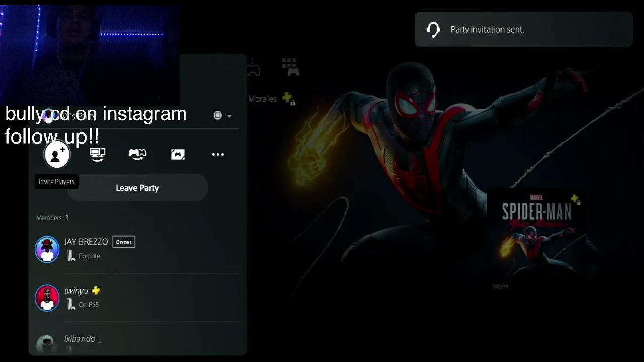Click the JAY BREZZO member name
This screenshot has height=362, width=644.
86,242
